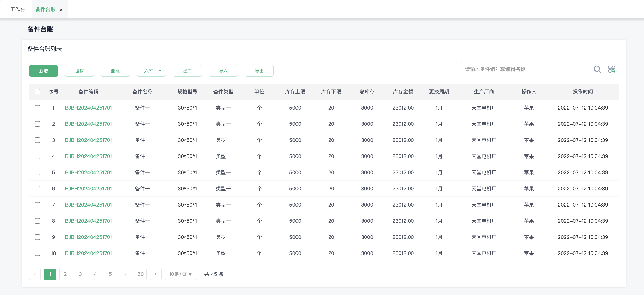Click the green 新增 button
Image resolution: width=644 pixels, height=295 pixels.
(x=44, y=71)
